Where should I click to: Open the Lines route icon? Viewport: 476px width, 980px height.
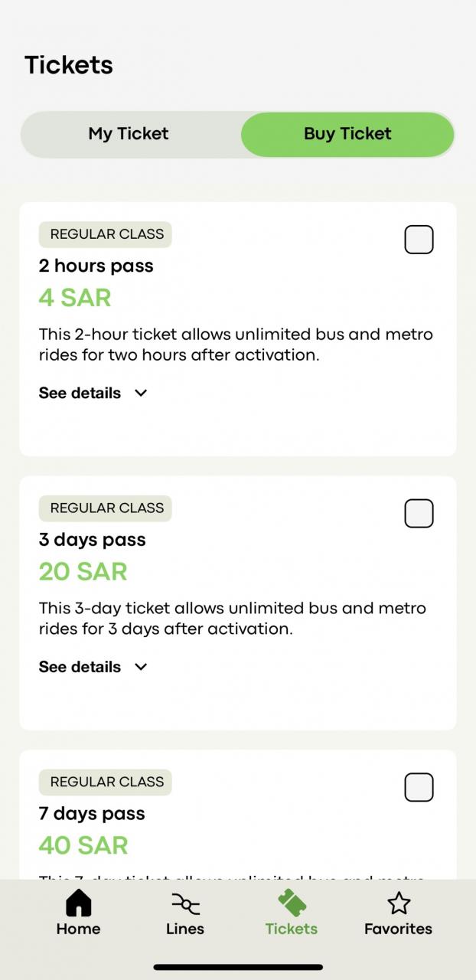185,905
